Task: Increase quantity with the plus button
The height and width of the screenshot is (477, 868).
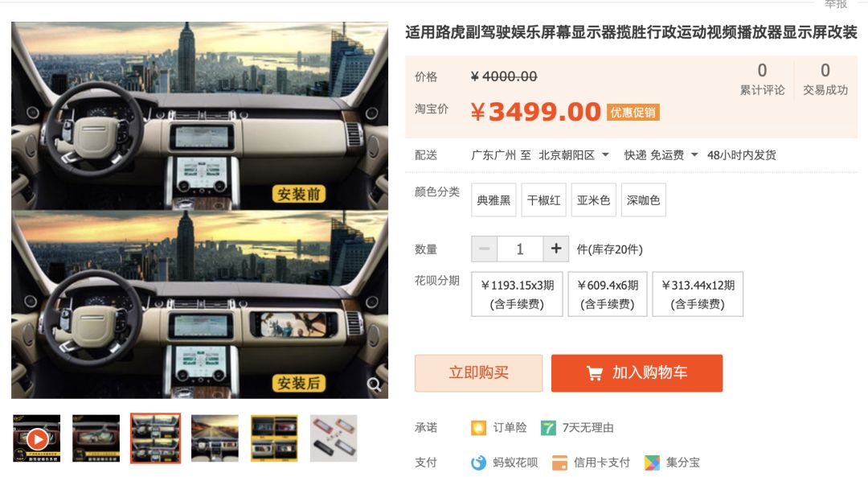Action: (x=556, y=249)
